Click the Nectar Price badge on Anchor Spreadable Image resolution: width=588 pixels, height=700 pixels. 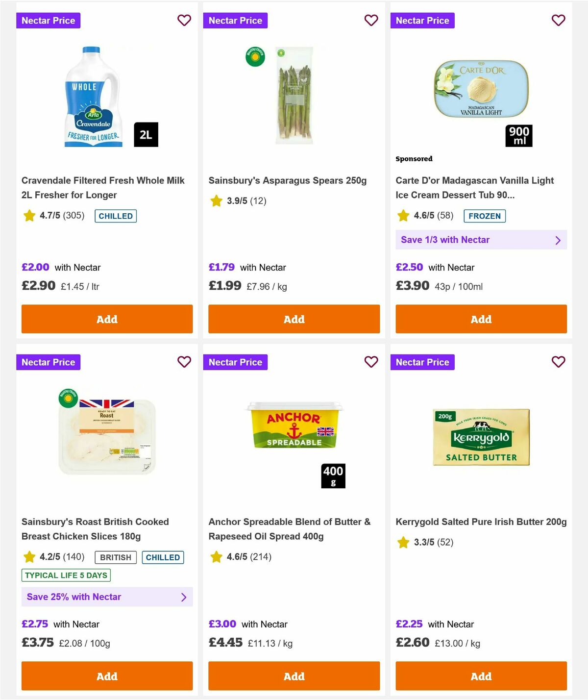236,362
